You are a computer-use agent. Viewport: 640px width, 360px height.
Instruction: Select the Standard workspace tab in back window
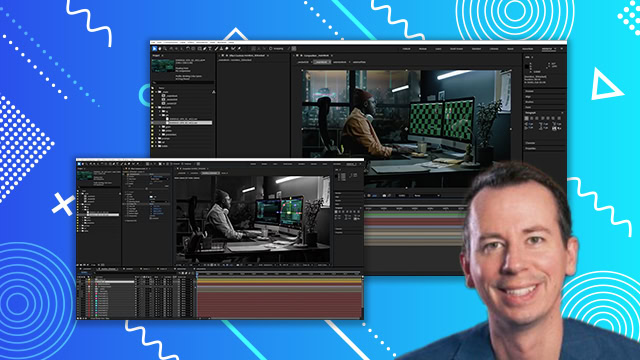pos(476,49)
